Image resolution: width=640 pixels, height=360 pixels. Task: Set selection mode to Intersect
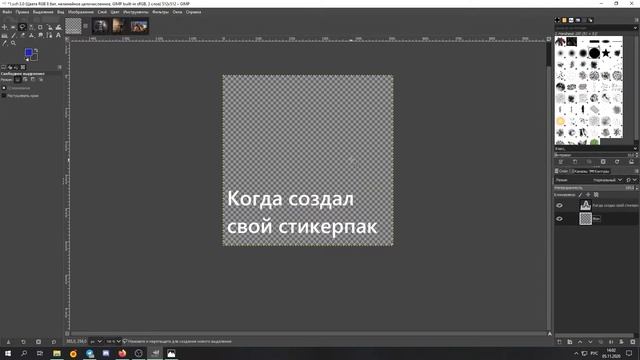tap(41, 80)
